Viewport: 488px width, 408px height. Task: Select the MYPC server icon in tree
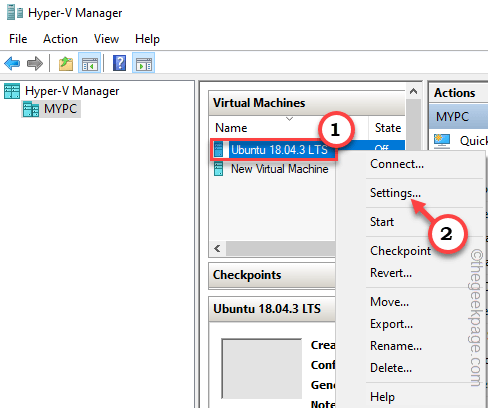pos(31,109)
